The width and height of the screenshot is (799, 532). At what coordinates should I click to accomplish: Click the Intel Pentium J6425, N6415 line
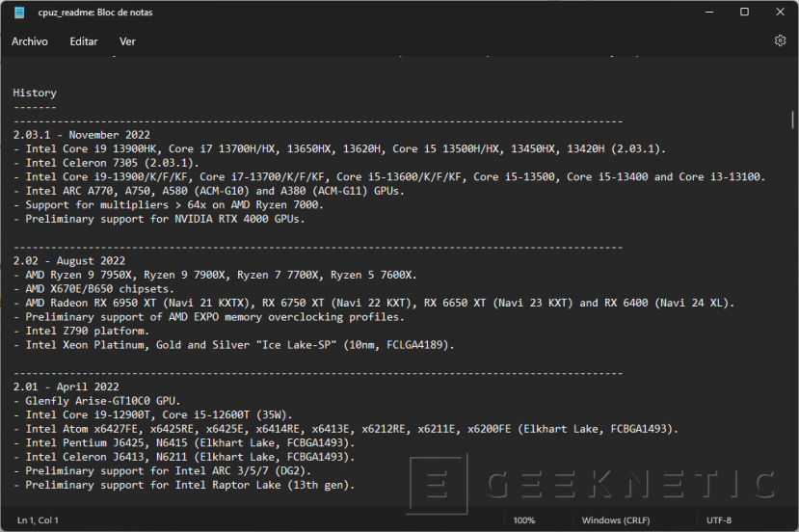click(184, 442)
